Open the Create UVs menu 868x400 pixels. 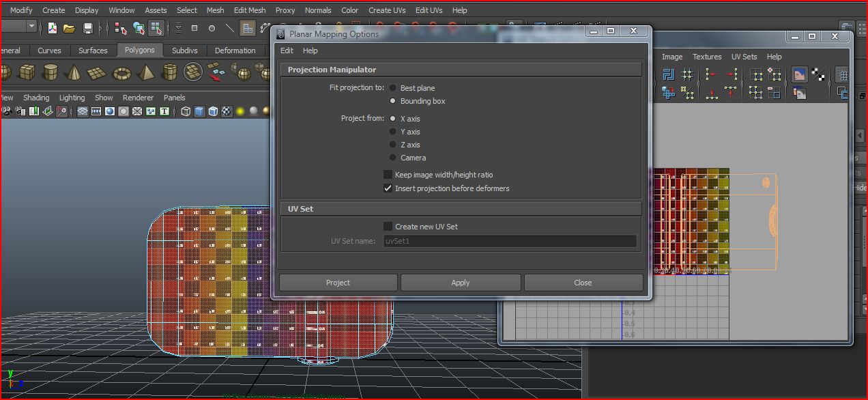click(x=387, y=10)
